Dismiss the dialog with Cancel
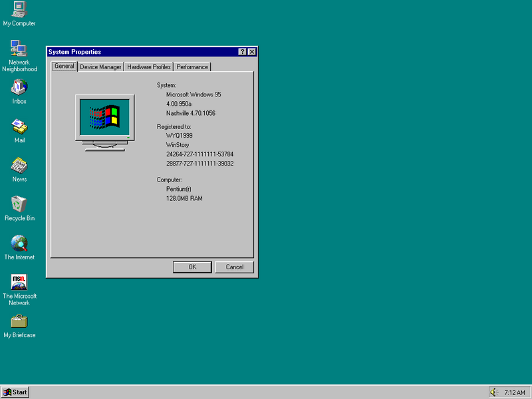 234,267
